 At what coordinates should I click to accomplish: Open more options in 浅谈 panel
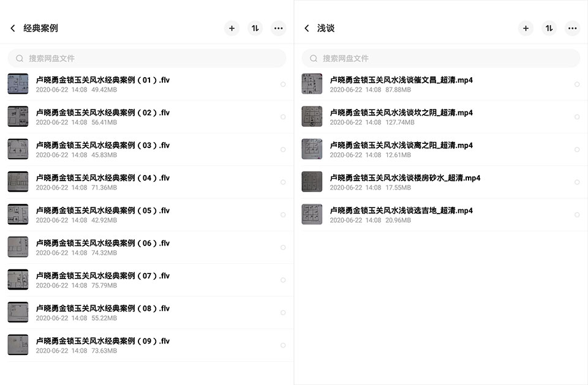(x=572, y=28)
